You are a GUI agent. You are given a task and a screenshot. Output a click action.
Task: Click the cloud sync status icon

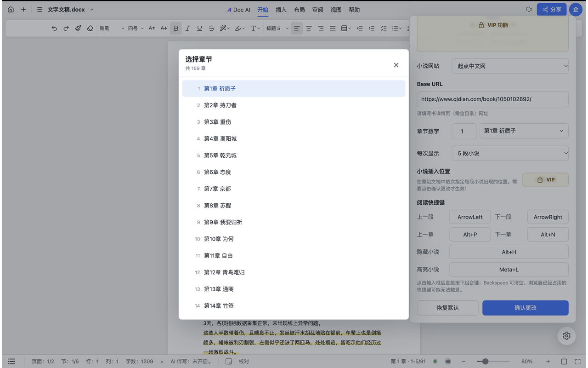[x=529, y=10]
